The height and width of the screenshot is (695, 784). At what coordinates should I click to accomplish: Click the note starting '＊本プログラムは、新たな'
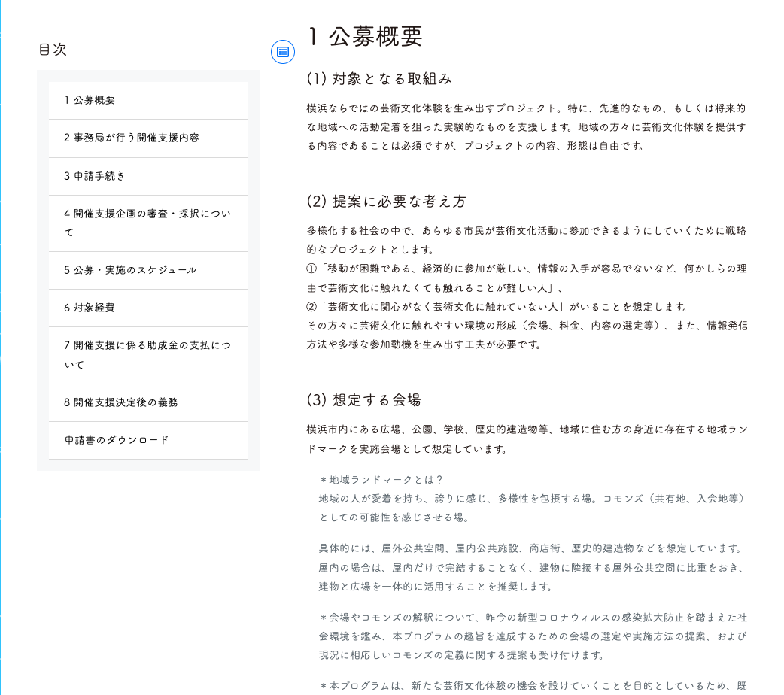click(x=533, y=686)
